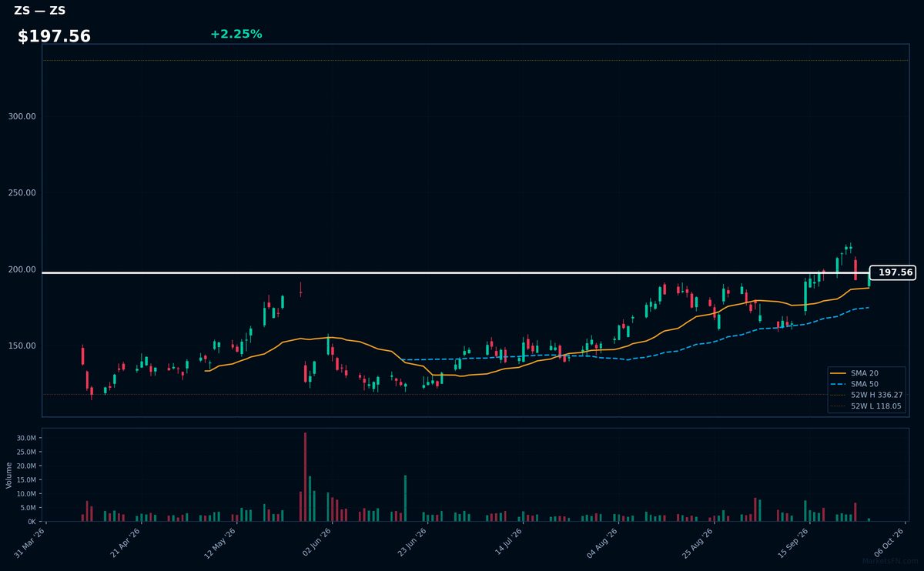Select 52W H 336.27 legend entry
924x571 pixels.
pyautogui.click(x=866, y=395)
